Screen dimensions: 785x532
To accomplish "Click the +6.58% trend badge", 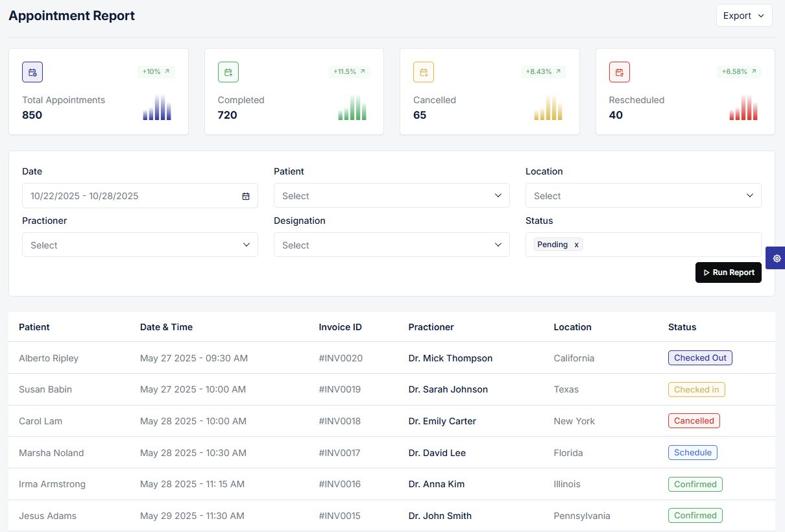I will [739, 71].
